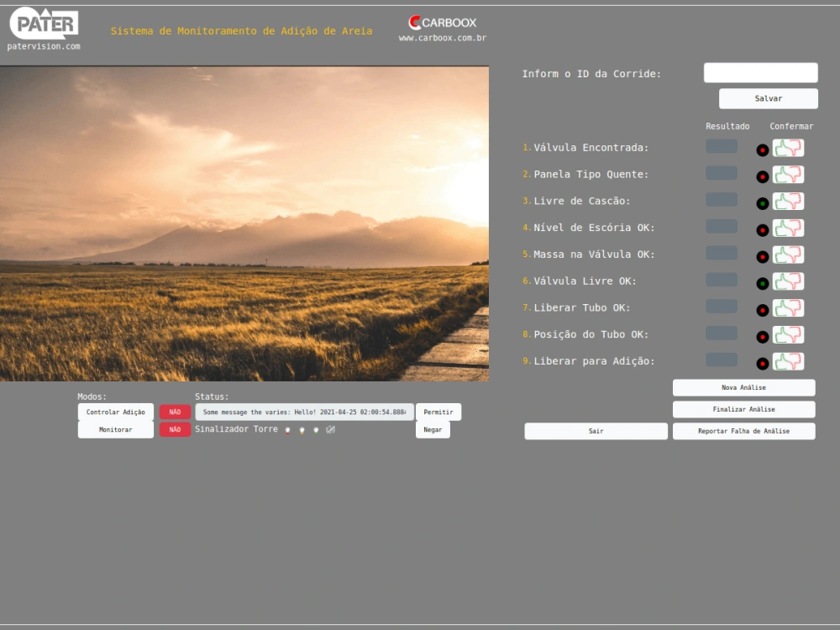Open the www.carboox.com.br link
The width and height of the screenshot is (840, 630).
coord(443,38)
